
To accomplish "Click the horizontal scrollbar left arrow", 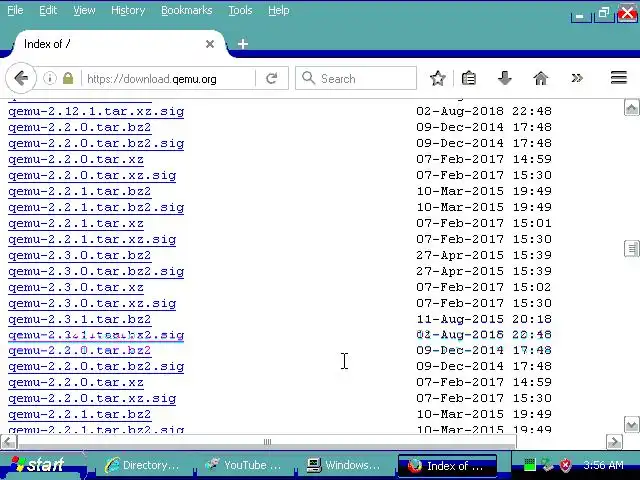I will point(9,442).
